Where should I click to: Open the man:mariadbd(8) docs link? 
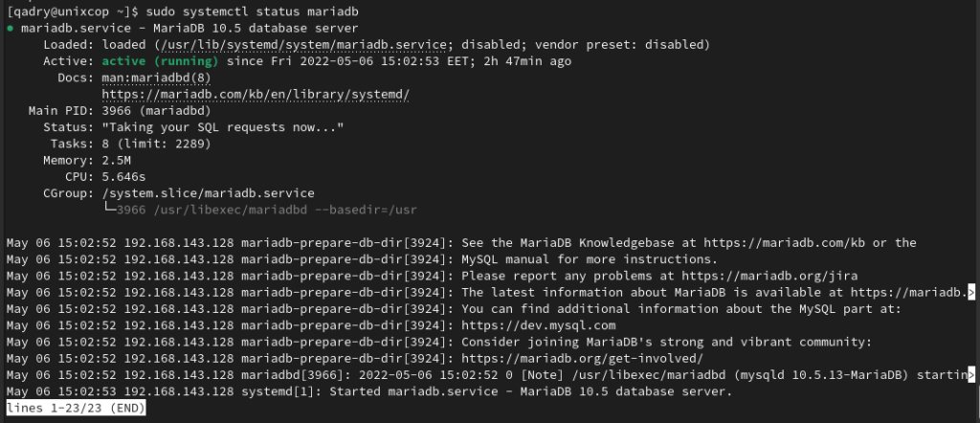156,78
